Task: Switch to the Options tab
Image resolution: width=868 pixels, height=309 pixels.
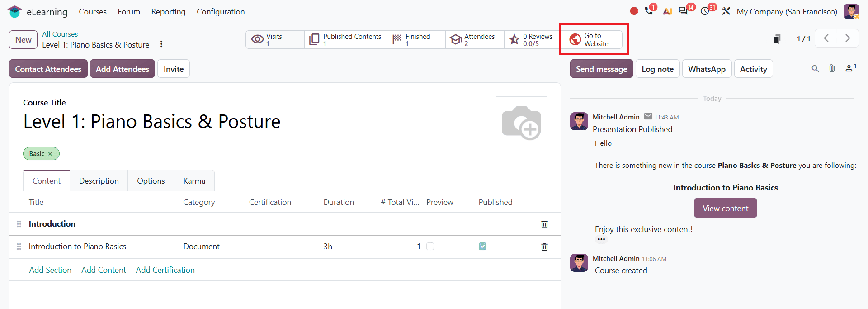Action: pos(151,181)
